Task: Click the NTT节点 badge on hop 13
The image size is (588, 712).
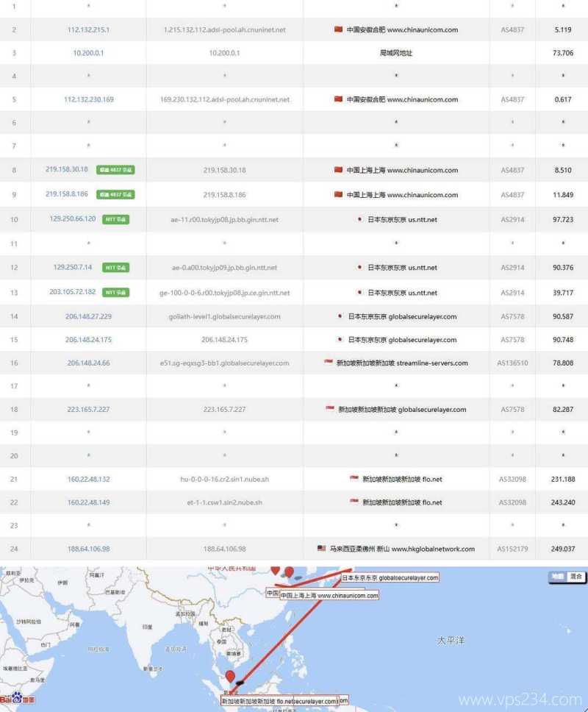Action: click(118, 292)
